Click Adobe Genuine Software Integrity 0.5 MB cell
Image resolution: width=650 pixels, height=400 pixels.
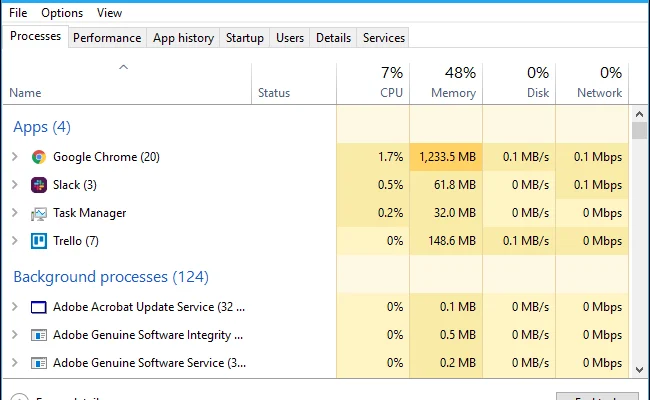pyautogui.click(x=446, y=335)
